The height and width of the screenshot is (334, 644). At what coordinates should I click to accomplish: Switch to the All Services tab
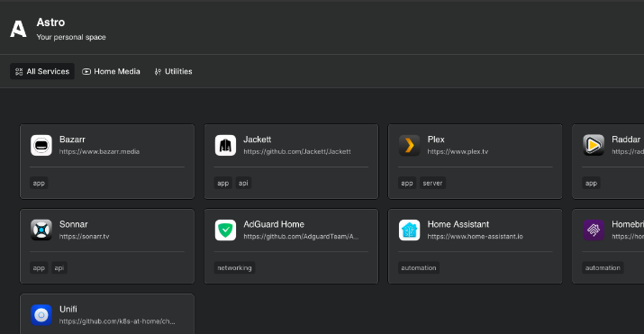42,71
